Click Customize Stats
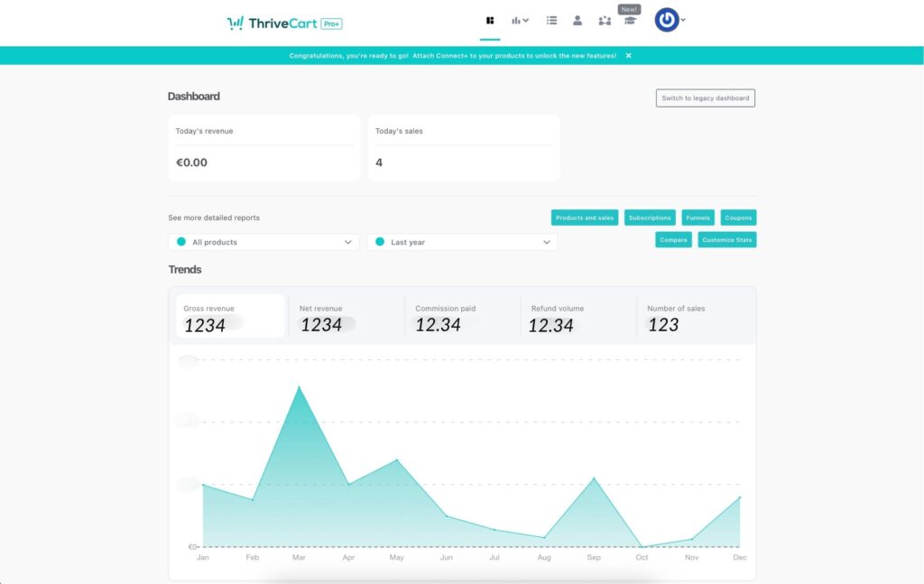Screen dimensions: 924x584 (727, 239)
